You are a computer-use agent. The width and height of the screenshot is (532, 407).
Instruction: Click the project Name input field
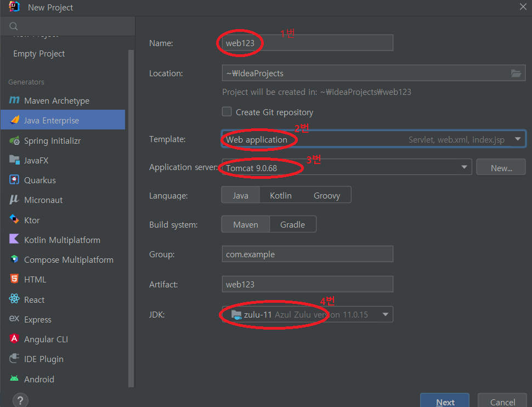[307, 43]
